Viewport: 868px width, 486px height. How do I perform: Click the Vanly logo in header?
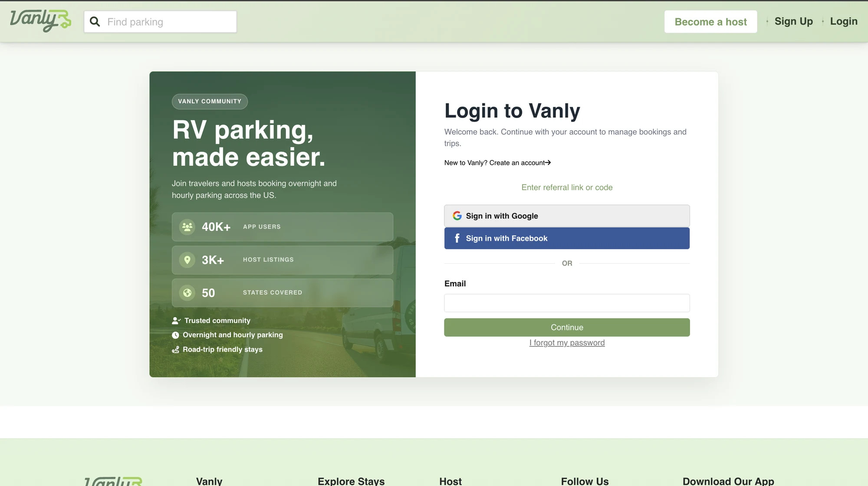[40, 21]
